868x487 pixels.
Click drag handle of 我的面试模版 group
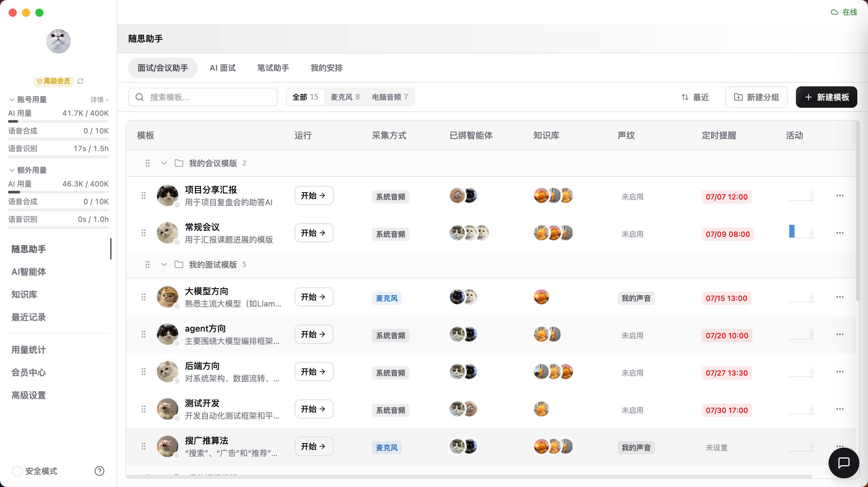point(147,265)
